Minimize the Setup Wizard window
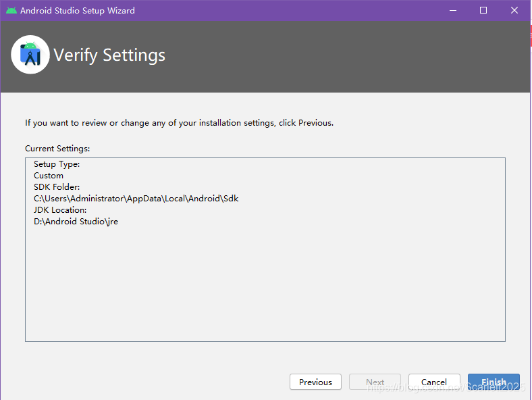This screenshot has width=532, height=400. pyautogui.click(x=452, y=11)
